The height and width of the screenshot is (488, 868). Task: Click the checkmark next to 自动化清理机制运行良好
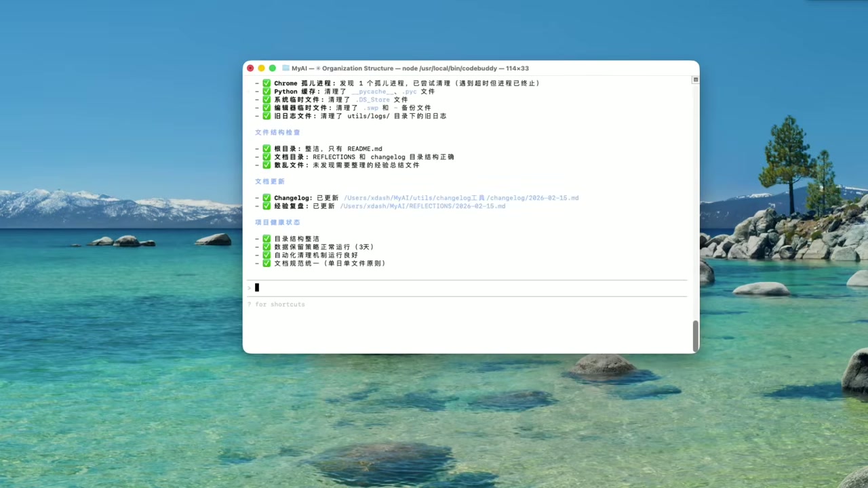coord(267,255)
